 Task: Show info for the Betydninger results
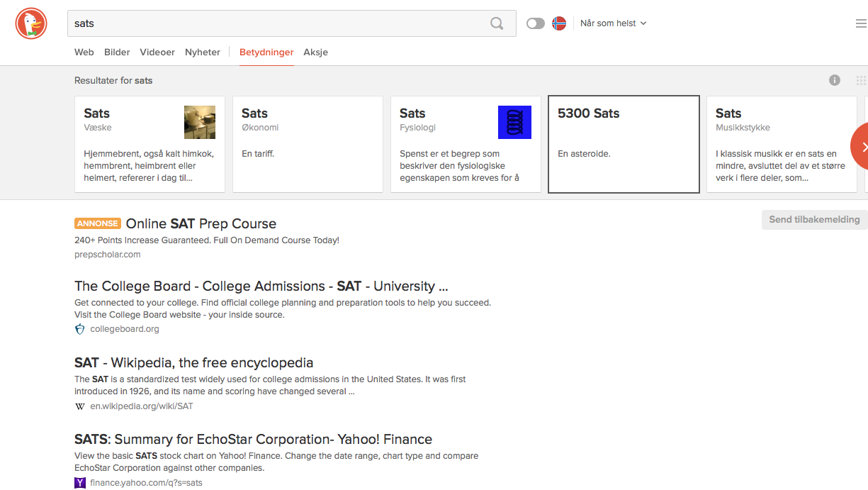tap(835, 80)
